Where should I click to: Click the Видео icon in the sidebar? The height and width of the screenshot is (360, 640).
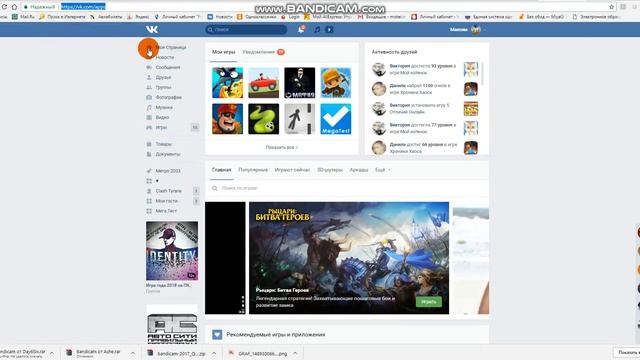click(x=149, y=117)
